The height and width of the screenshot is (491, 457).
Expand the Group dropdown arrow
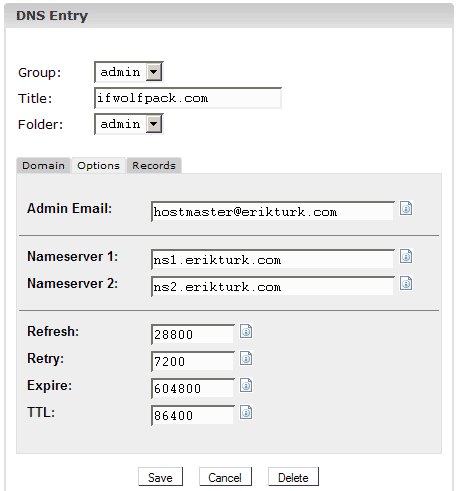pyautogui.click(x=154, y=72)
